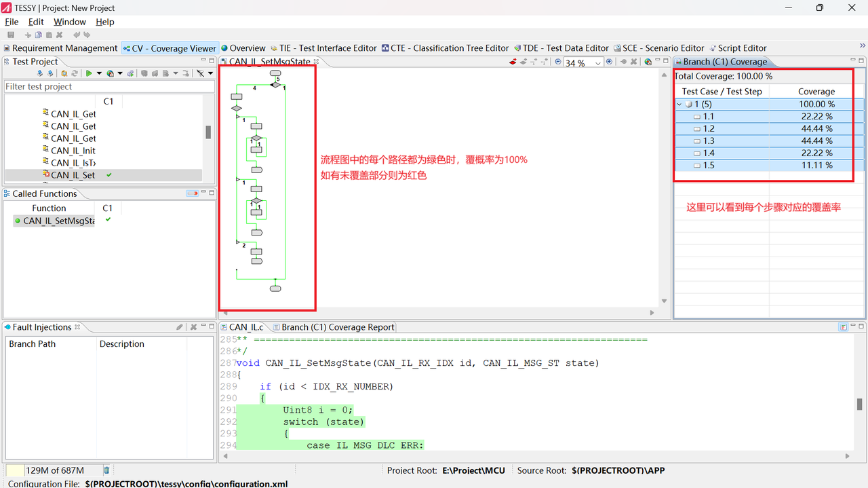868x488 pixels.
Task: Open the 34 % zoom level dropdown
Action: (x=598, y=62)
